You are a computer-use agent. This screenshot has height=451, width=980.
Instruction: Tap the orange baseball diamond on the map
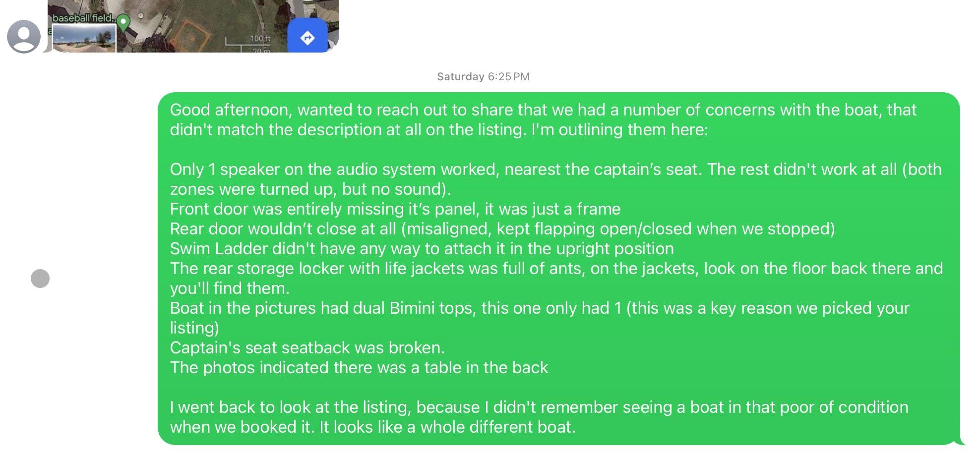(x=191, y=35)
